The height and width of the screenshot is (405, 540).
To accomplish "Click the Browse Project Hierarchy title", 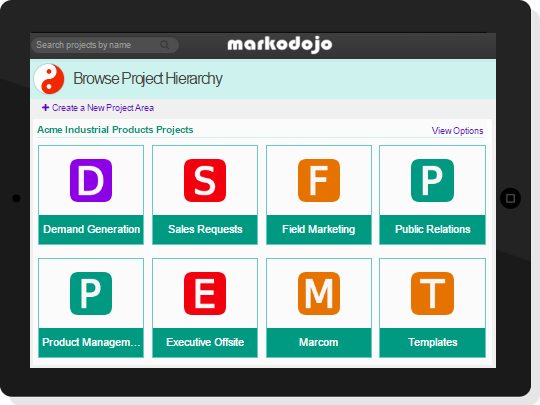I will click(148, 79).
